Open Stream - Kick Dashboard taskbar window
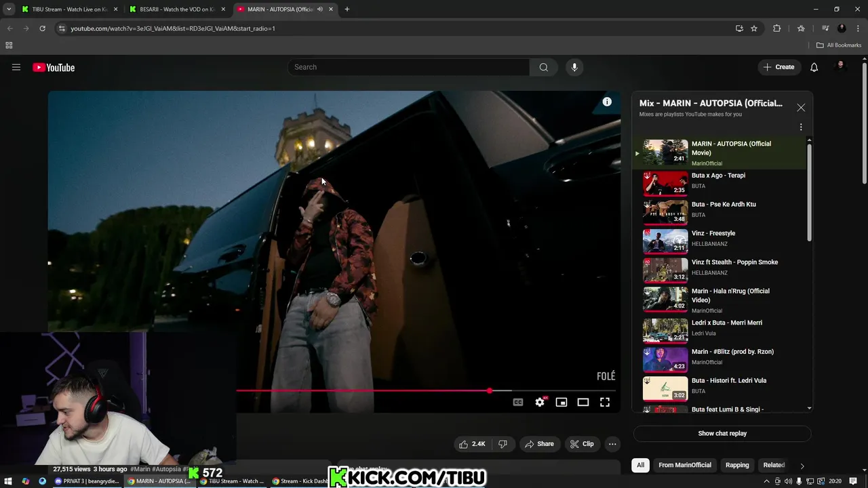 301,481
